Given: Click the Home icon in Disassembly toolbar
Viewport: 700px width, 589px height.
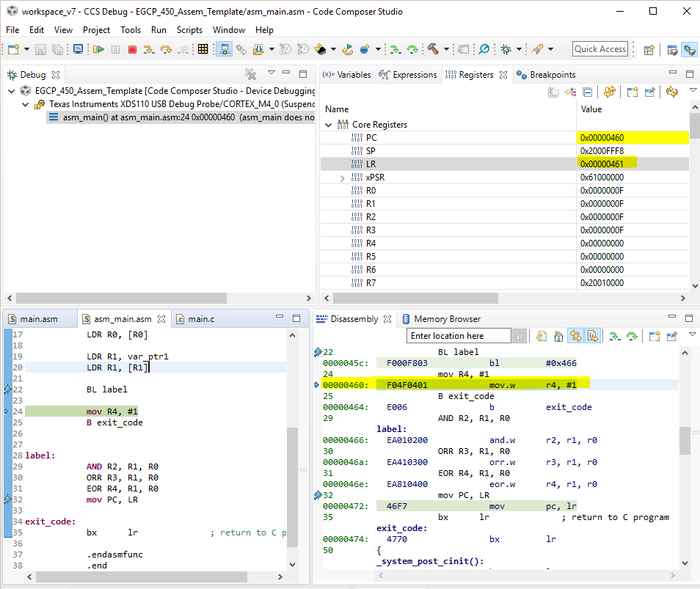Looking at the screenshot, I should tap(558, 336).
